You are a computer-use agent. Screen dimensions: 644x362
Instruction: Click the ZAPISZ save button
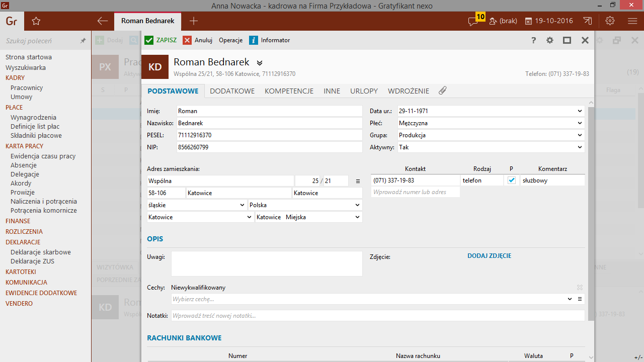point(160,40)
